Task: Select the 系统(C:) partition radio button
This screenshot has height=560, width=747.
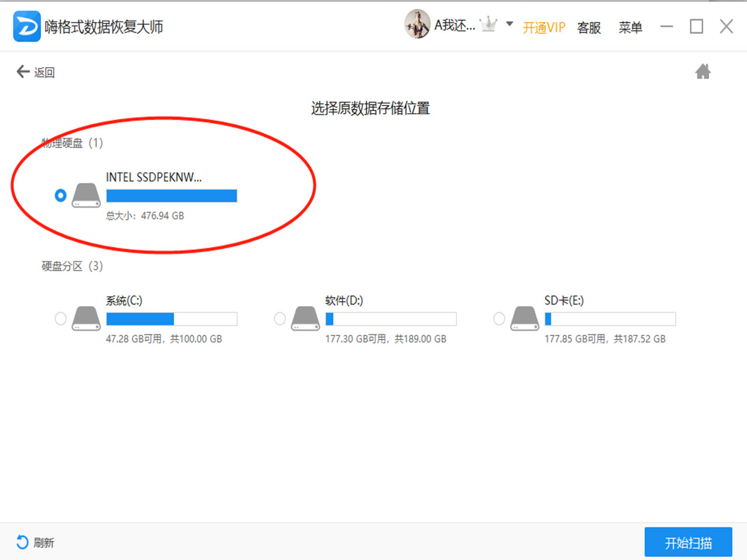Action: pos(60,318)
